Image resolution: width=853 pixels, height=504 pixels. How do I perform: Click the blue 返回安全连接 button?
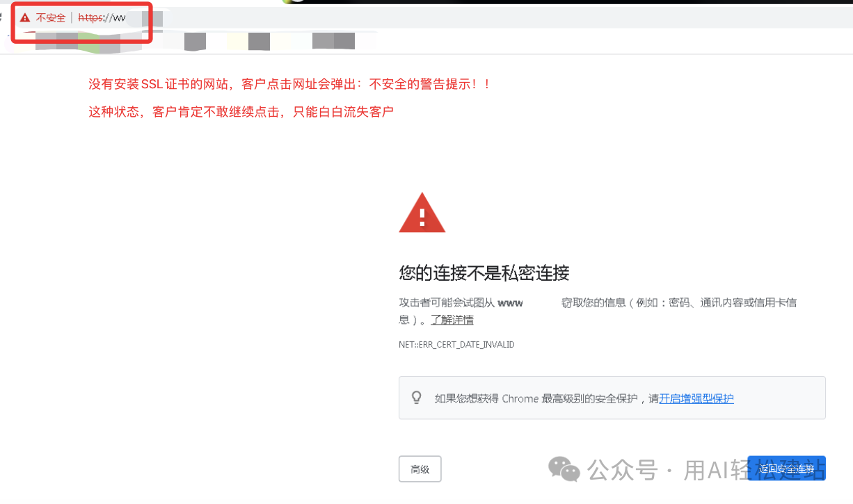(786, 469)
